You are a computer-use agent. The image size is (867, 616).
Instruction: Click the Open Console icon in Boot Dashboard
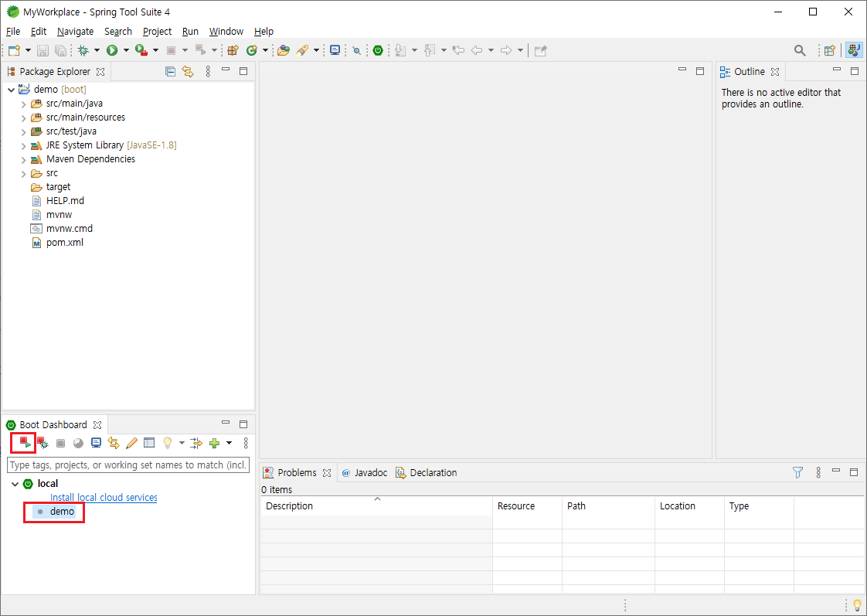coord(97,443)
